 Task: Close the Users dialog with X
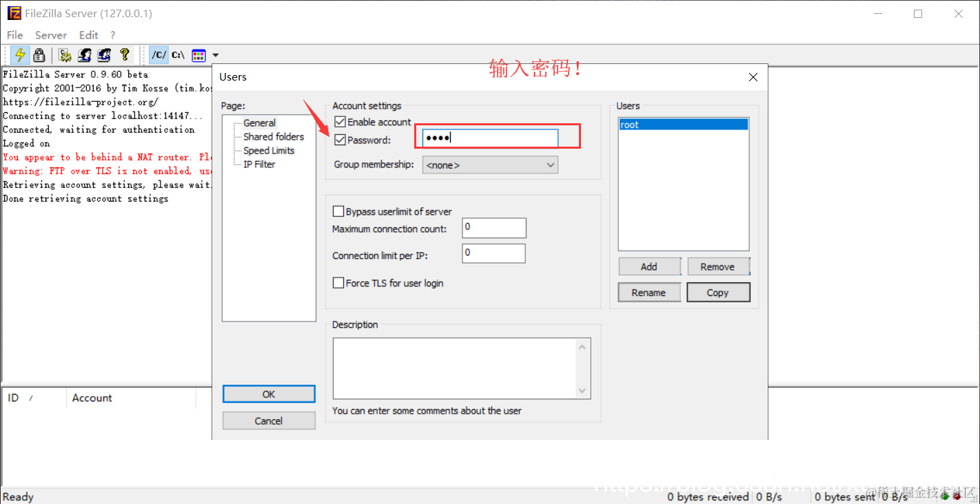[753, 77]
